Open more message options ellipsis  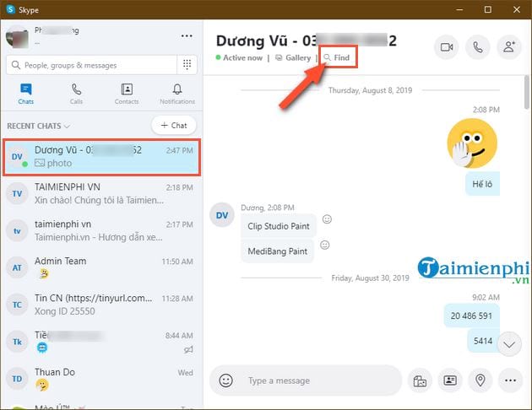510,380
